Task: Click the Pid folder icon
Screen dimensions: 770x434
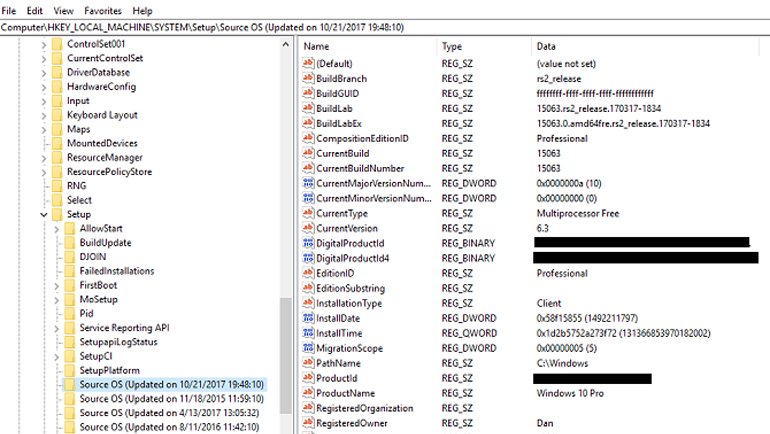Action: click(70, 314)
